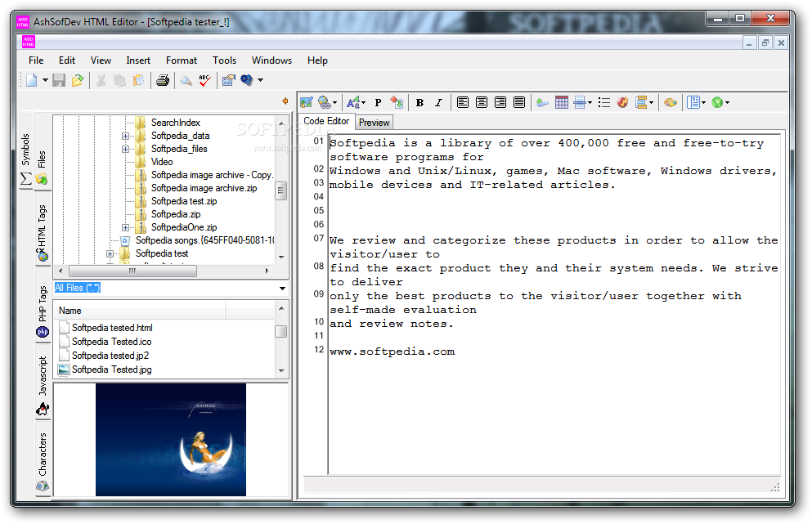Image resolution: width=812 pixels, height=524 pixels.
Task: Toggle Italic formatting
Action: 438,102
